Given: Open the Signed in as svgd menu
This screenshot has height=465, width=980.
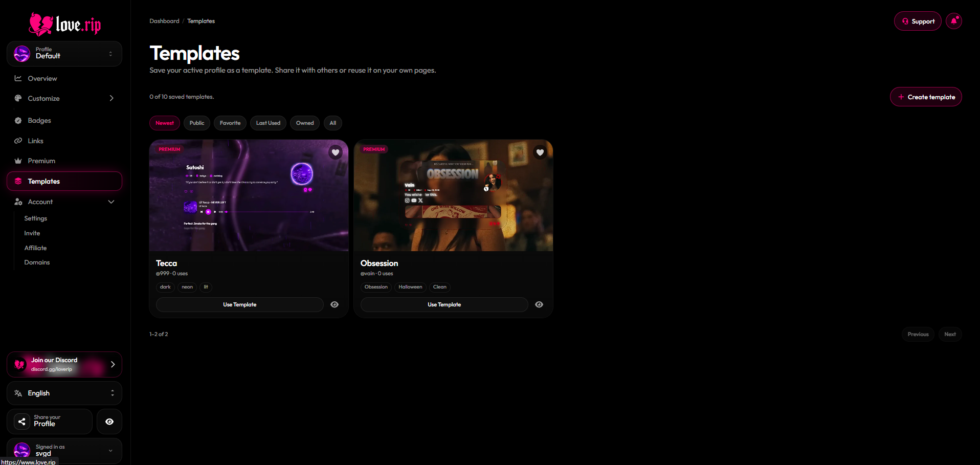Looking at the screenshot, I should point(64,450).
